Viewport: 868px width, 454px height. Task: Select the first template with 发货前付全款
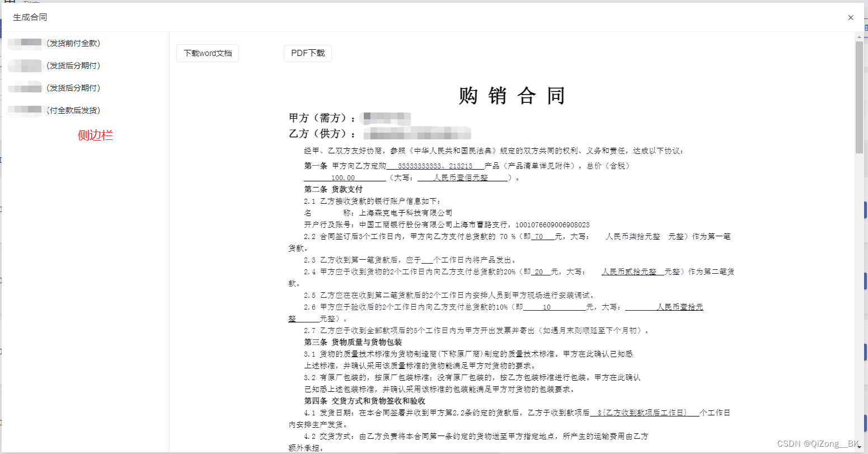pos(55,43)
